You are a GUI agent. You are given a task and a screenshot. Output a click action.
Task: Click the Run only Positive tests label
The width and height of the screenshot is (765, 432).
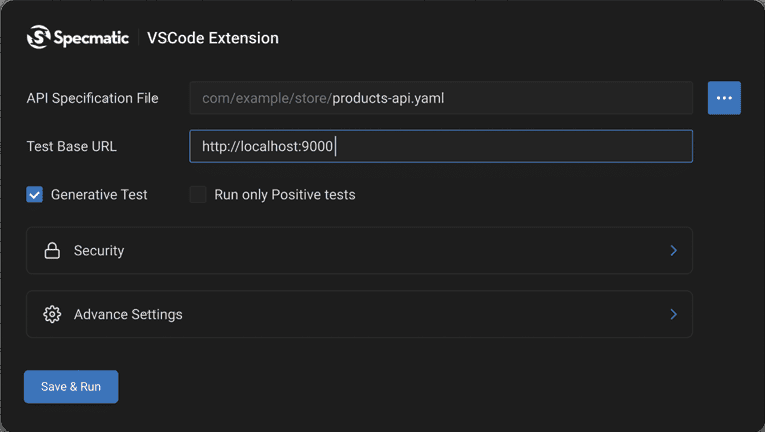pos(285,195)
